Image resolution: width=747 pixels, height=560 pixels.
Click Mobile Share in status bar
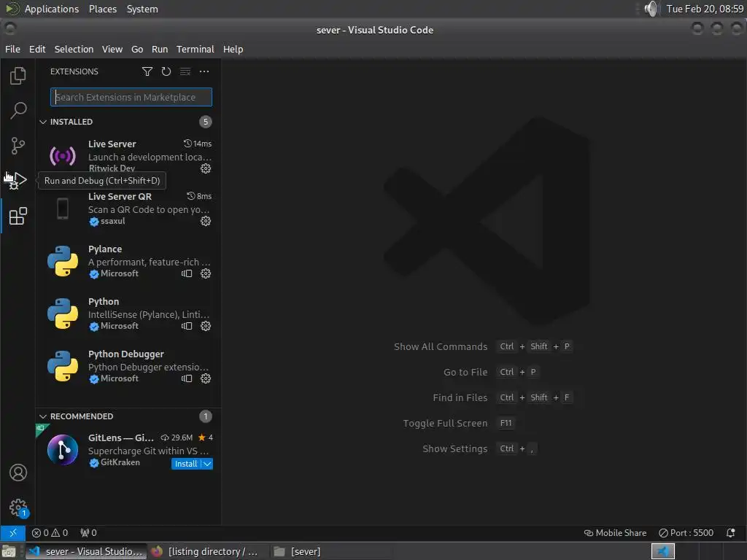(615, 533)
